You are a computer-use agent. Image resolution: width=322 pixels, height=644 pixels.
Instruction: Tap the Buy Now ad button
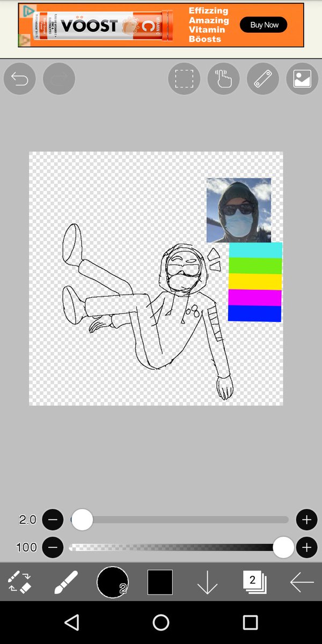(264, 25)
